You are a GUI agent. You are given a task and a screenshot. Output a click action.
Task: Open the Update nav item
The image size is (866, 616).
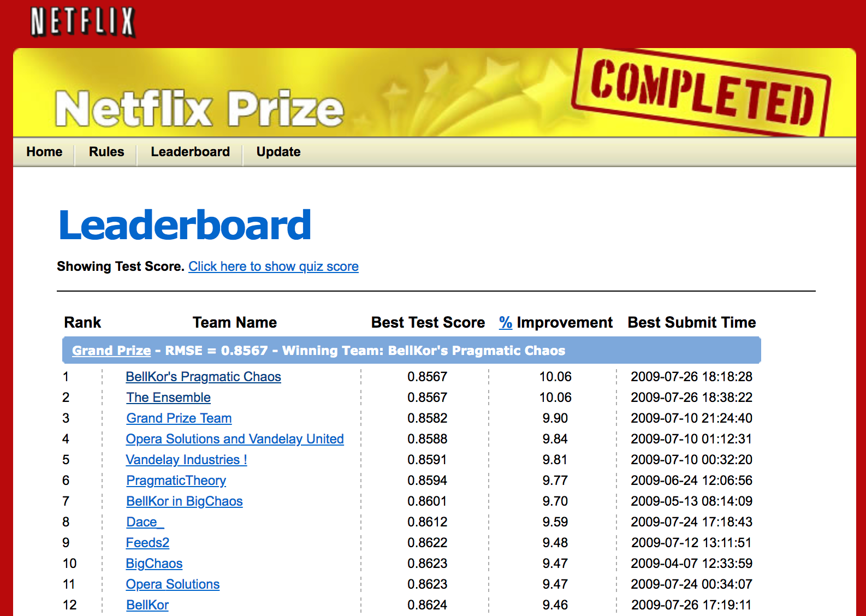coord(278,152)
